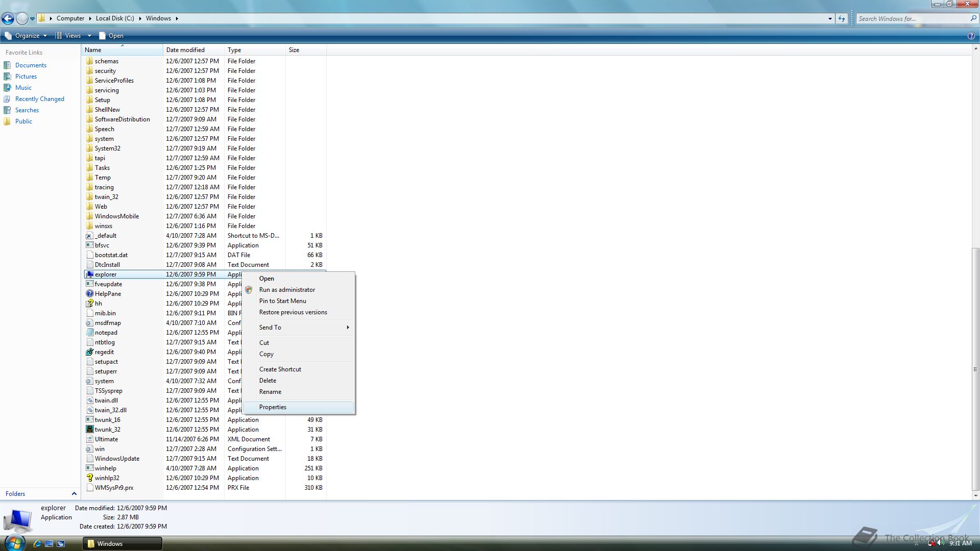Select the regedit application icon

tap(89, 352)
